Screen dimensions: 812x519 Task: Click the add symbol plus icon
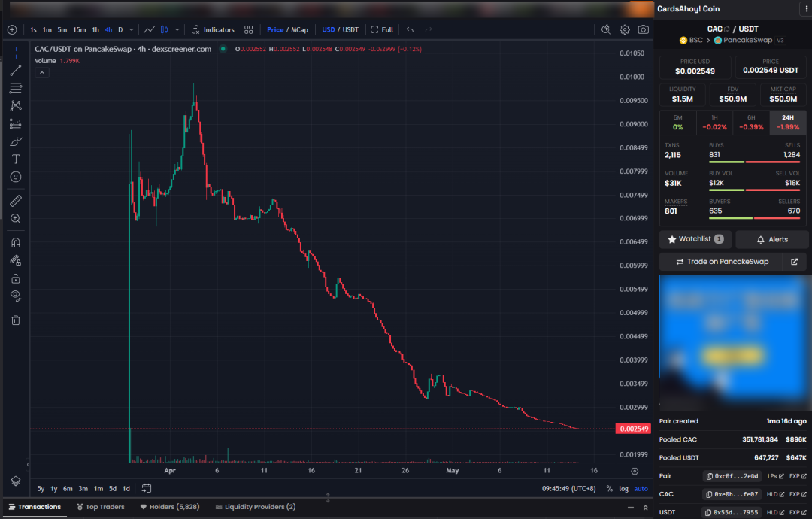12,30
